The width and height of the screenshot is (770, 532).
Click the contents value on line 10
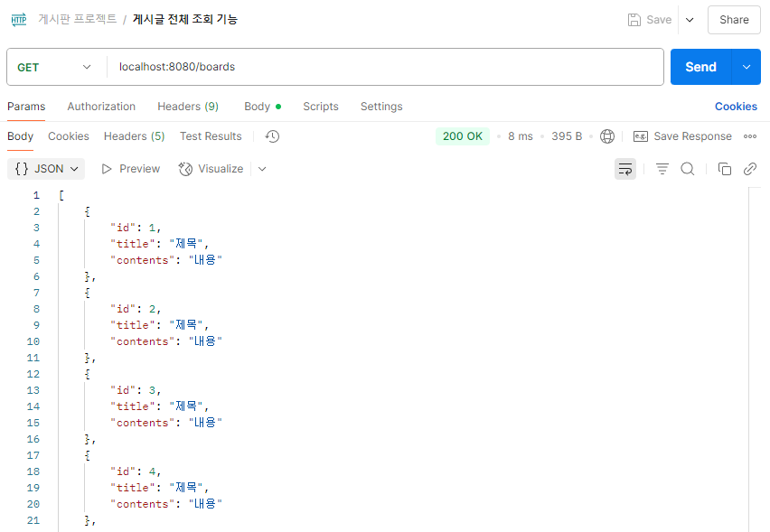click(205, 341)
